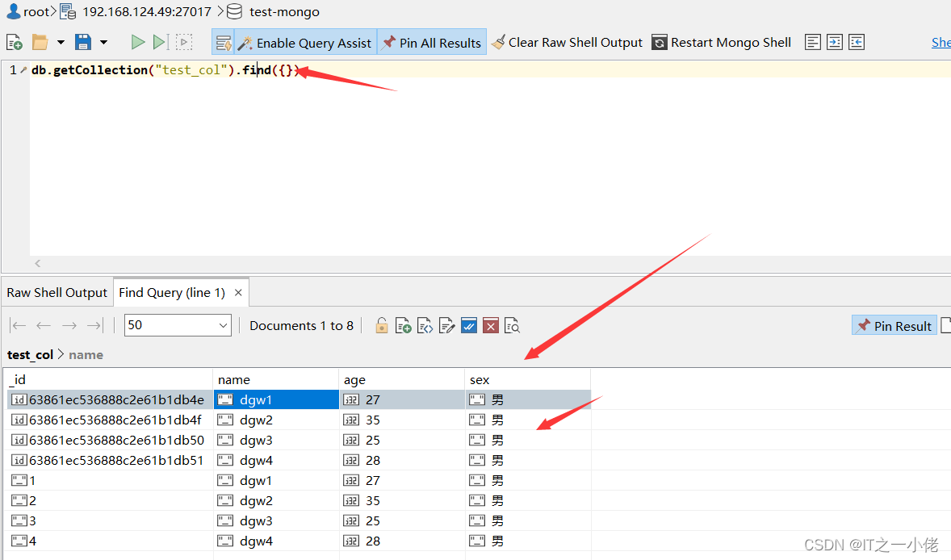Image resolution: width=951 pixels, height=560 pixels.
Task: Click the new script file icon
Action: [x=14, y=43]
